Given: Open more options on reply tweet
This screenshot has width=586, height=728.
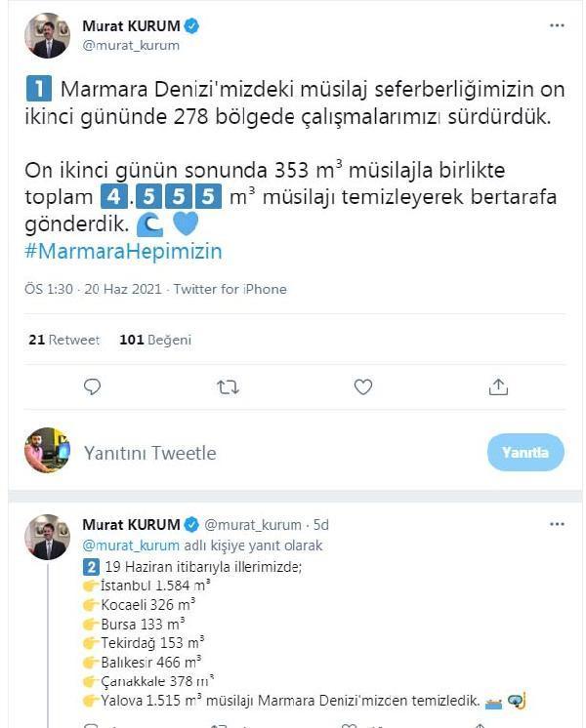Looking at the screenshot, I should (557, 524).
